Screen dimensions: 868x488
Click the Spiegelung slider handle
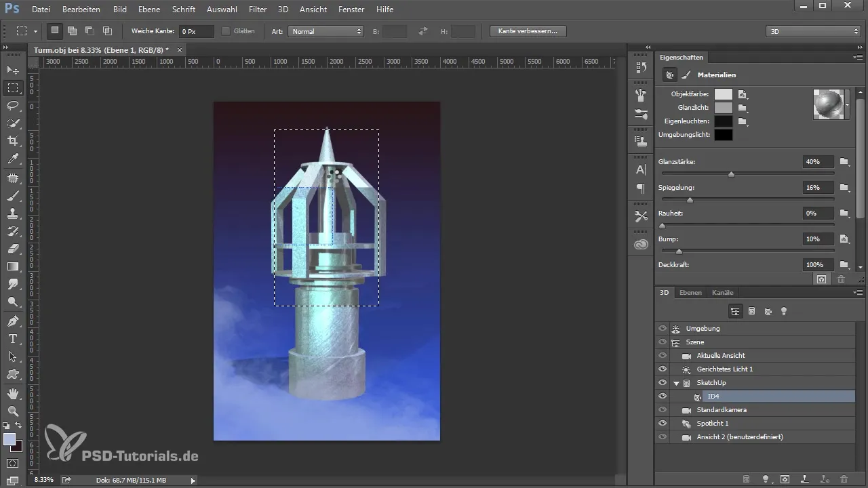pos(690,200)
